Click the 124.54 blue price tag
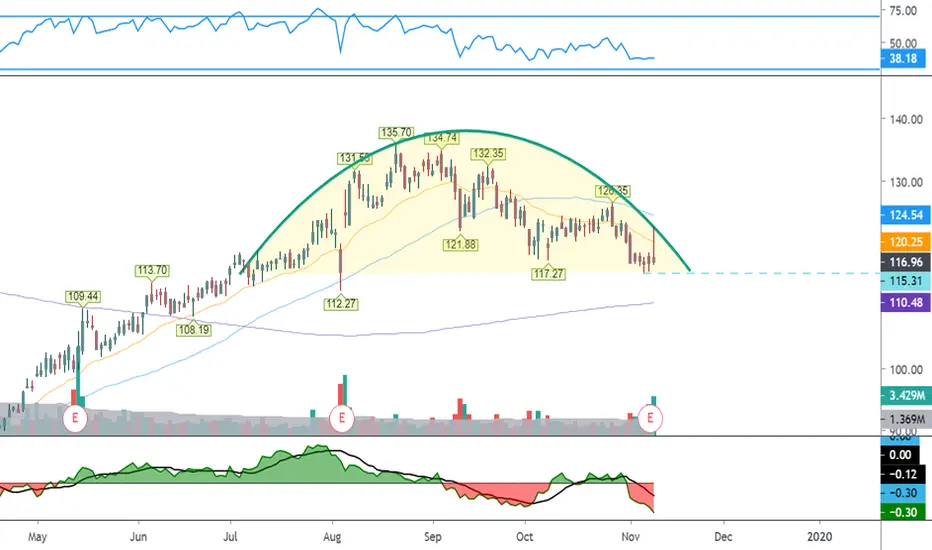932x550 pixels. (x=906, y=215)
